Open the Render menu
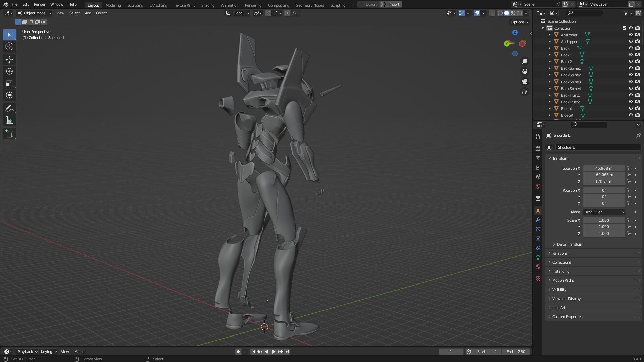The width and height of the screenshot is (644, 362). tap(40, 4)
